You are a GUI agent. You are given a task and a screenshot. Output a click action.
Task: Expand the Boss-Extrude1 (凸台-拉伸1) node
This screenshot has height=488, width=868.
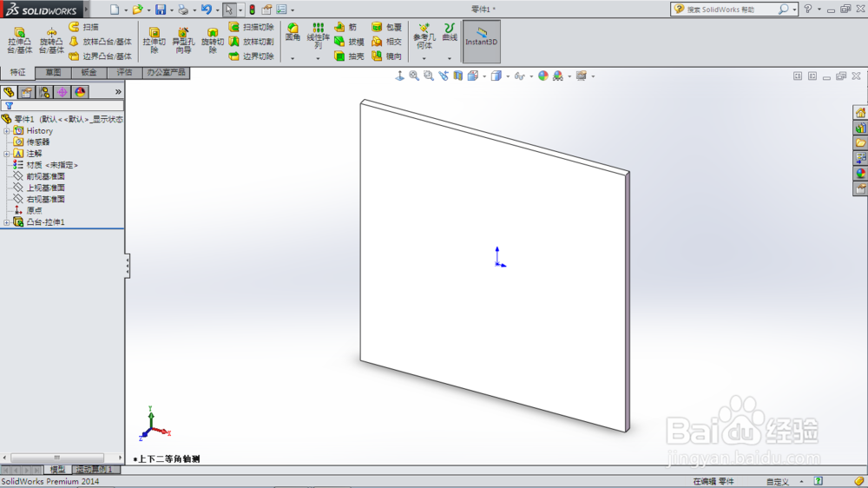point(7,222)
